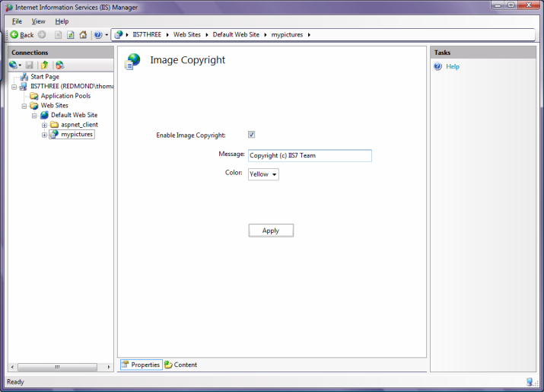Click the Default Web Site globe icon
The image size is (544, 392).
point(44,115)
